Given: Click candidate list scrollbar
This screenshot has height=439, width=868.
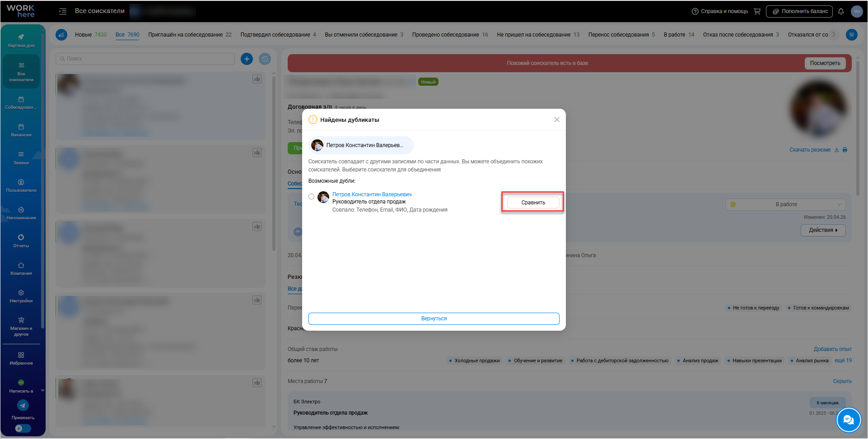Looking at the screenshot, I should tap(274, 162).
